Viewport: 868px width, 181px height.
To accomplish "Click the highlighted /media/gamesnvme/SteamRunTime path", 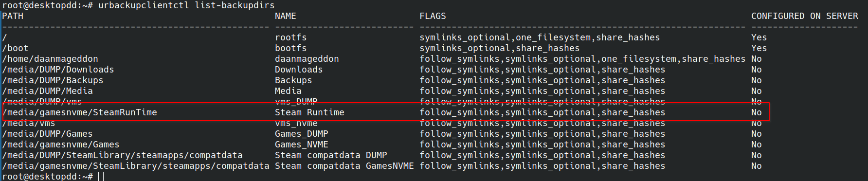I will point(80,112).
